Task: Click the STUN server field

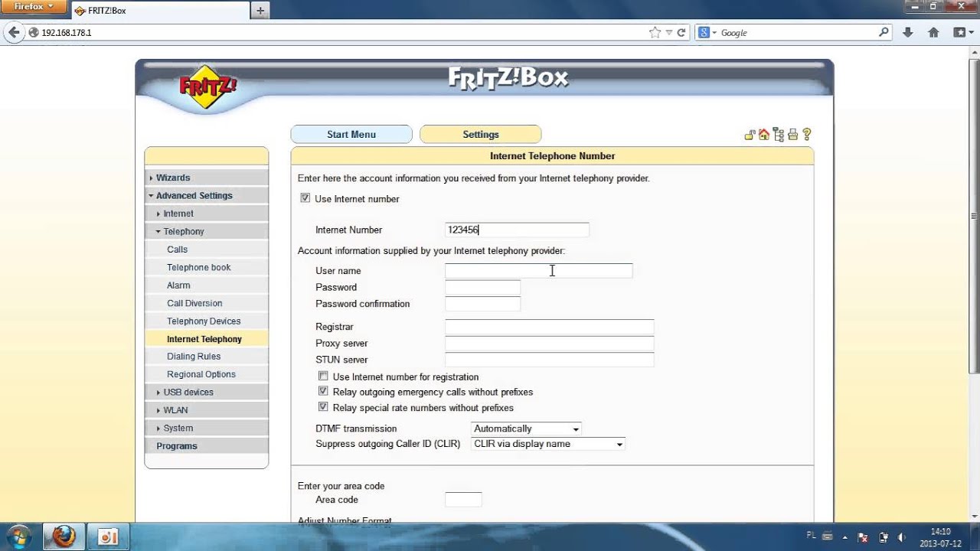Action: click(549, 360)
